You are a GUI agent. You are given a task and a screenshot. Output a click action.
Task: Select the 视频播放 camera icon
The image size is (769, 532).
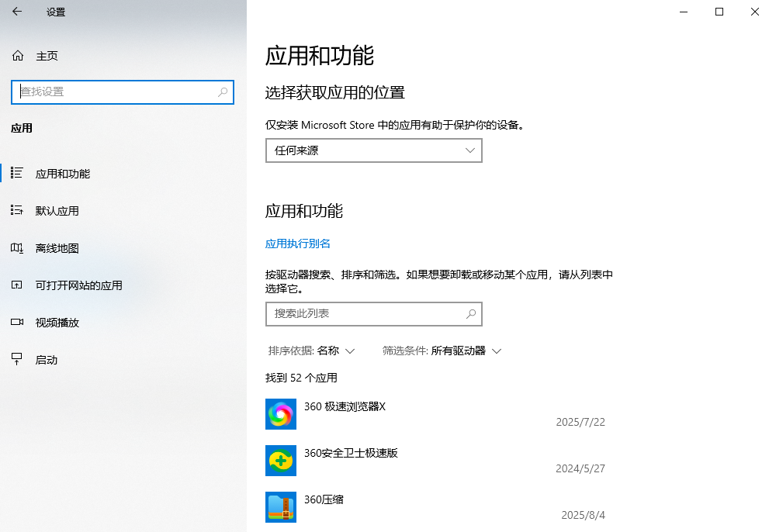pyautogui.click(x=17, y=322)
